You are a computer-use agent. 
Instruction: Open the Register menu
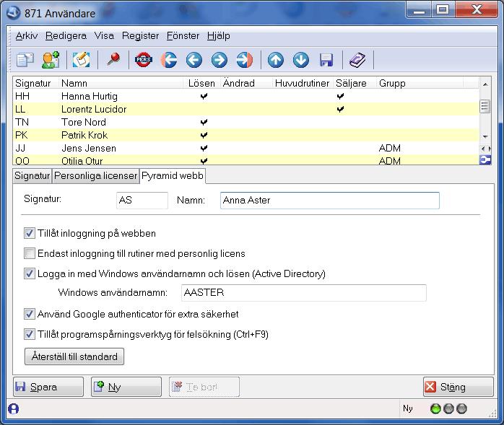[141, 35]
